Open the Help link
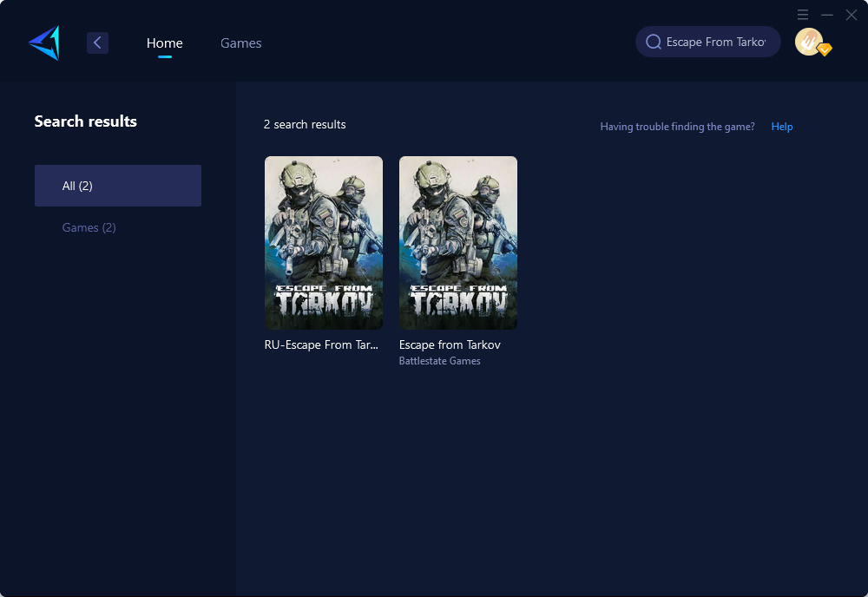 coord(782,127)
